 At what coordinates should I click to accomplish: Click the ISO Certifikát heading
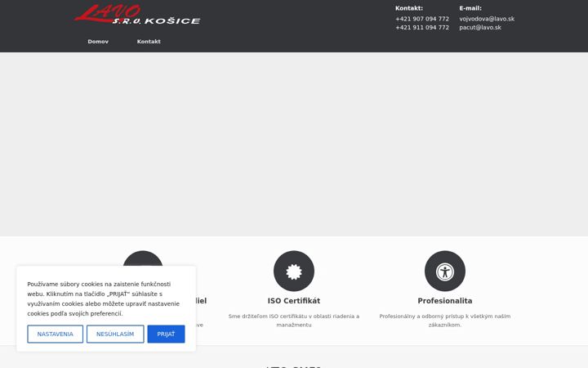(294, 301)
